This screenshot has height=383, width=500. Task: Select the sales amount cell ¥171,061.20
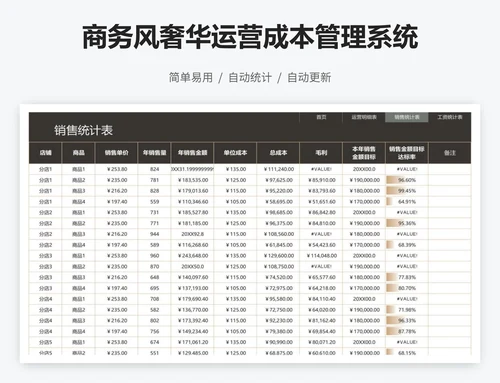[193, 342]
